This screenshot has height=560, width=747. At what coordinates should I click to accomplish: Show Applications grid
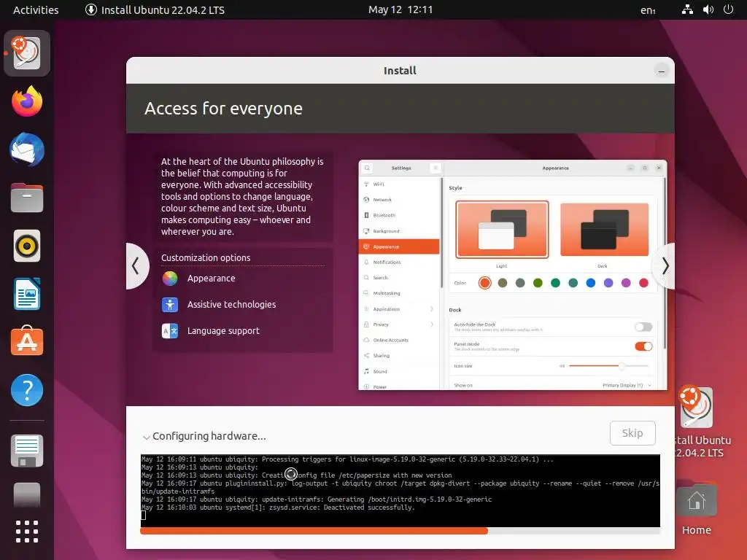(27, 532)
